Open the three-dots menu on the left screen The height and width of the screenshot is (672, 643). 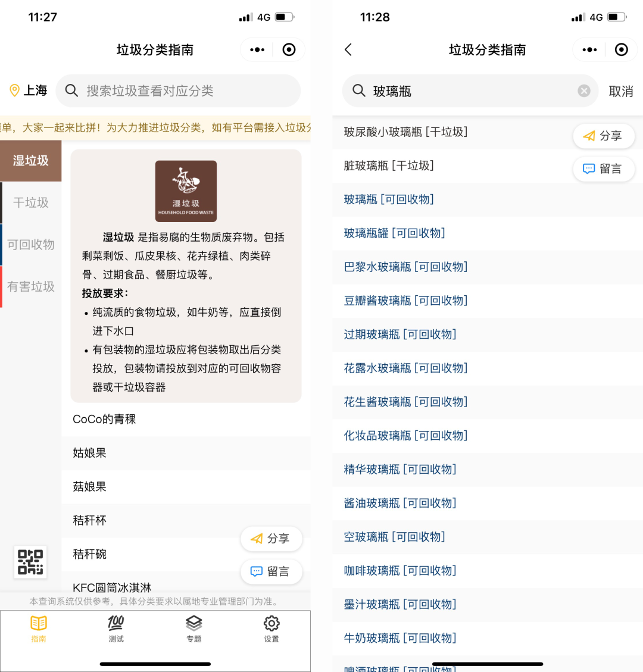[257, 50]
